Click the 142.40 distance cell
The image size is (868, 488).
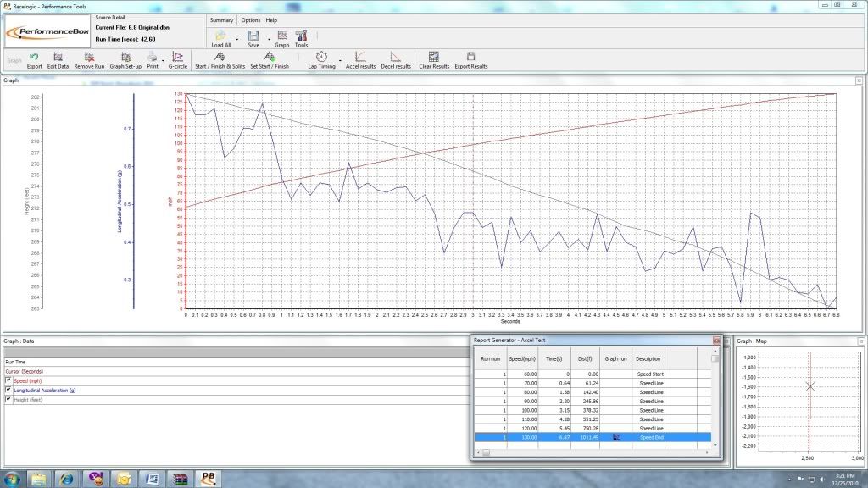(585, 391)
